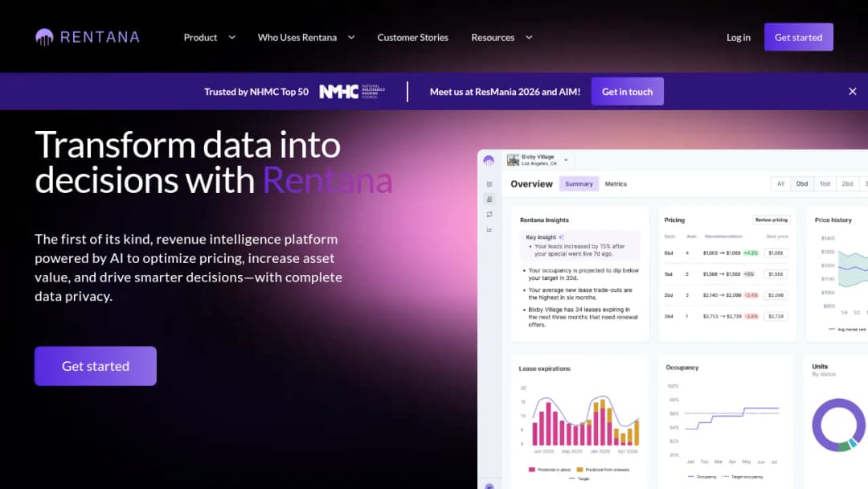868x489 pixels.
Task: Select the Summary tab in Overview
Action: pos(579,184)
